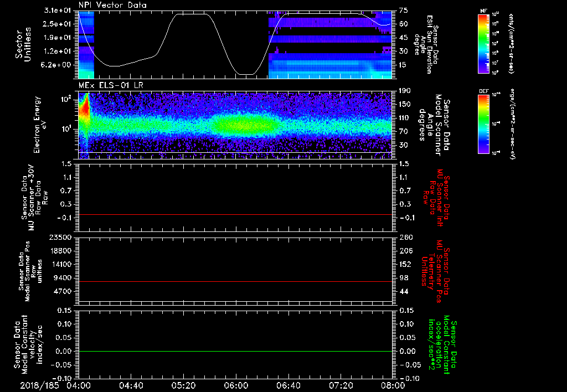This screenshot has height=392, width=567.
Task: Click the '18800' scanner position tick
Action: (x=60, y=251)
